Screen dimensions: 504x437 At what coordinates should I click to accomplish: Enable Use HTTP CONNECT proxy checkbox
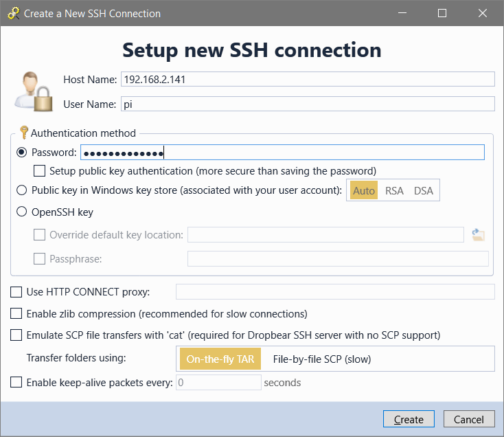[16, 292]
